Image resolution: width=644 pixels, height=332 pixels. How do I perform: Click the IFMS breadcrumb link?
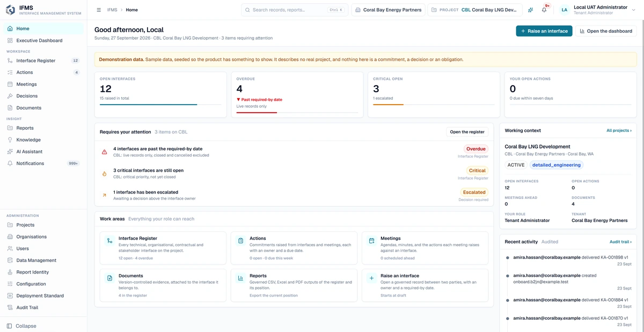click(x=112, y=10)
